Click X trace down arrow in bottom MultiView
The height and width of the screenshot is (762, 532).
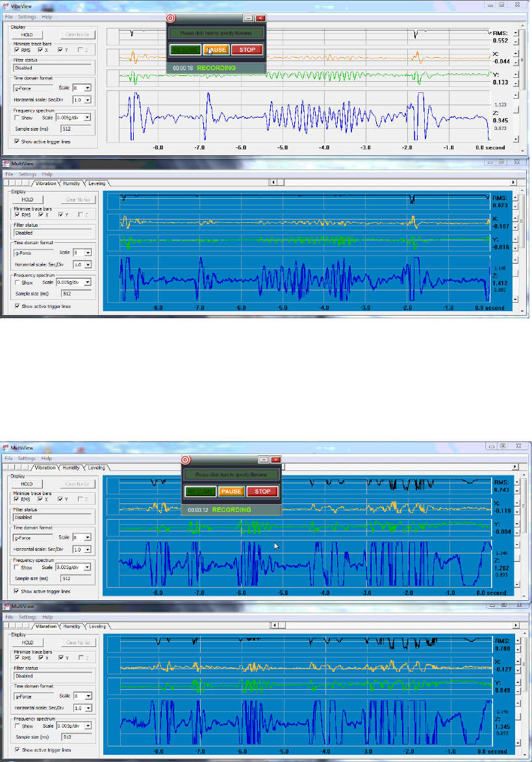(x=518, y=670)
